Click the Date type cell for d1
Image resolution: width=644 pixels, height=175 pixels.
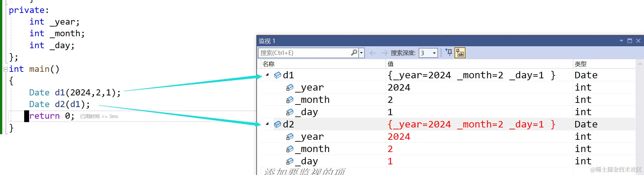coord(586,75)
